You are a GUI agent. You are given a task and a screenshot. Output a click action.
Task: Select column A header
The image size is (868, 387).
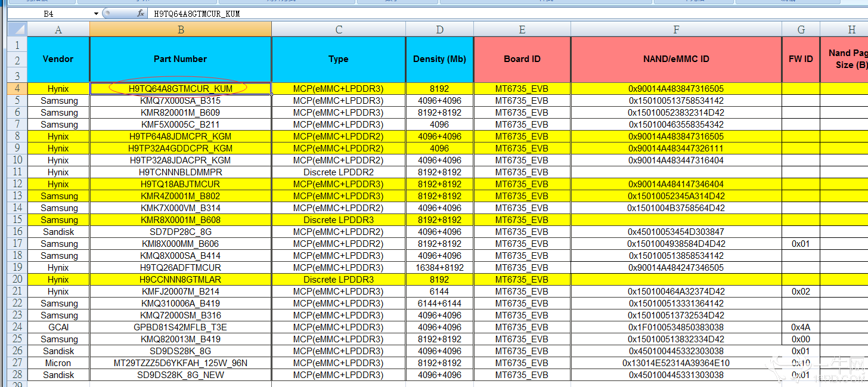point(58,29)
